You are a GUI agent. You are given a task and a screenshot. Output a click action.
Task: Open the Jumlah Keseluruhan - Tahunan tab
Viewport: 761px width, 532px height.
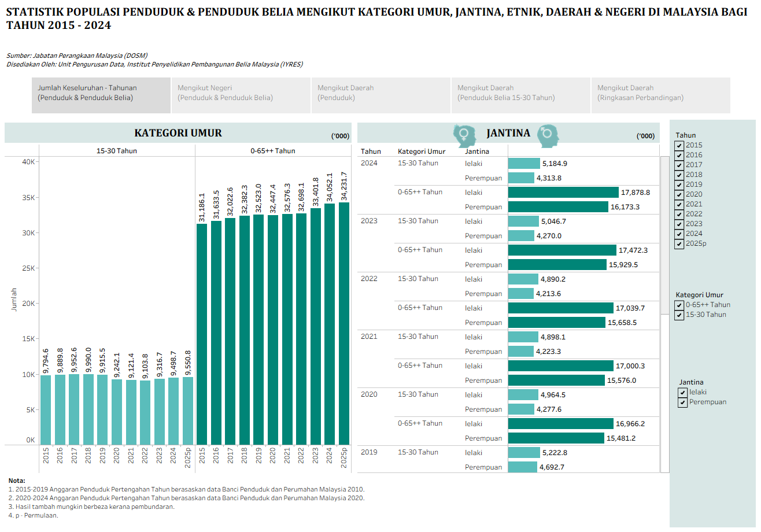pos(101,95)
